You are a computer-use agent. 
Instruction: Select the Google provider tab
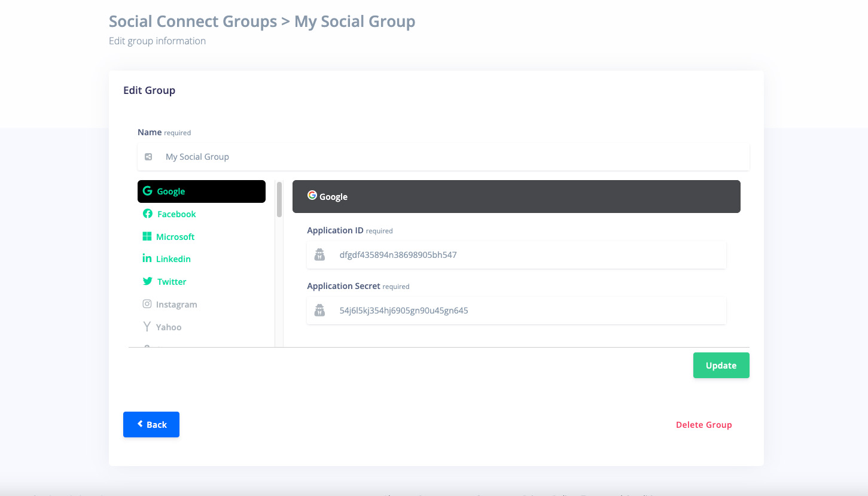(202, 191)
